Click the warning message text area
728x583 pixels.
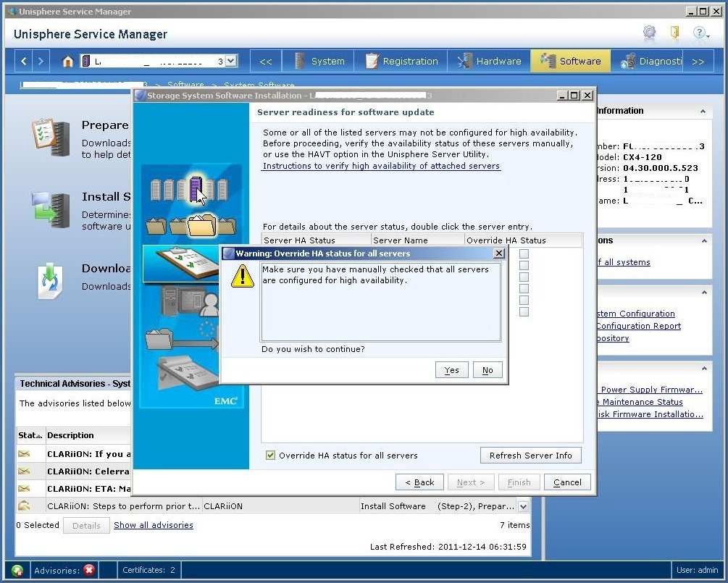tap(381, 302)
